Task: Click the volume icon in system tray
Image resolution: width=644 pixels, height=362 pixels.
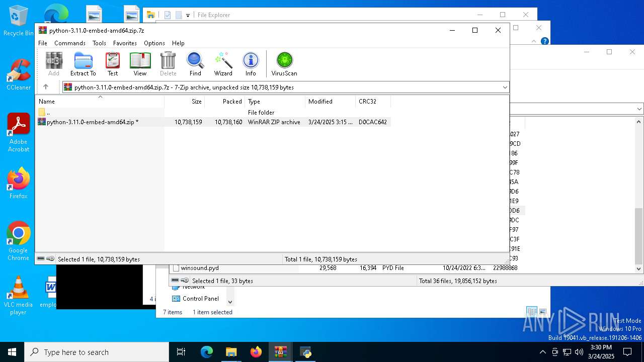Action: click(x=579, y=352)
